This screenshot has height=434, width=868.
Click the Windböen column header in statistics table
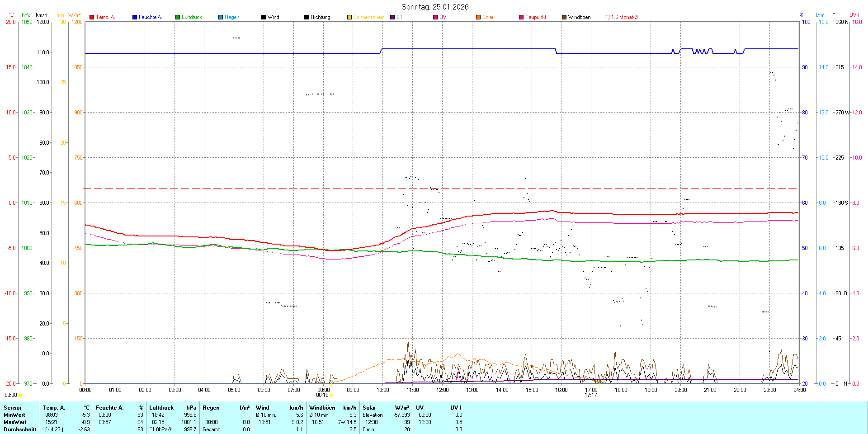(322, 408)
